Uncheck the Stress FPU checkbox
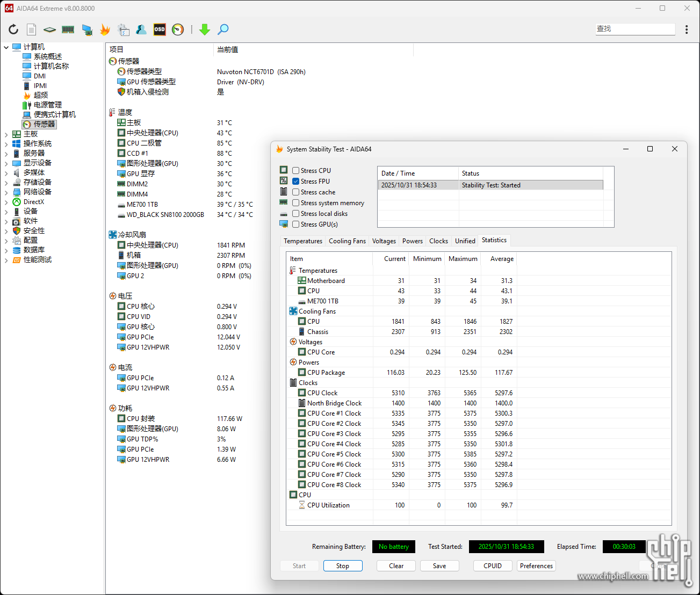This screenshot has height=595, width=700. pyautogui.click(x=295, y=182)
